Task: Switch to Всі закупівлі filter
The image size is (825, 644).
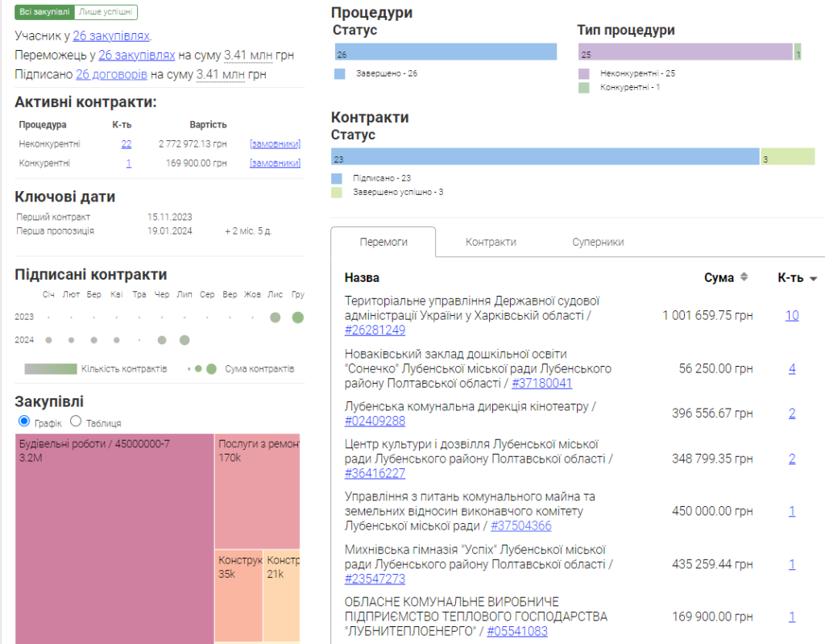Action: click(44, 12)
